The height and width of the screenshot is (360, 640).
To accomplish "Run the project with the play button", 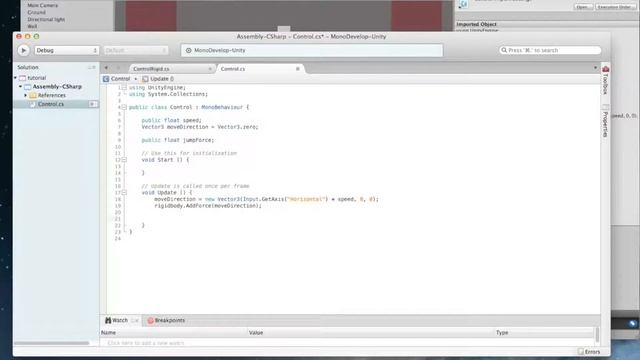I will [23, 50].
